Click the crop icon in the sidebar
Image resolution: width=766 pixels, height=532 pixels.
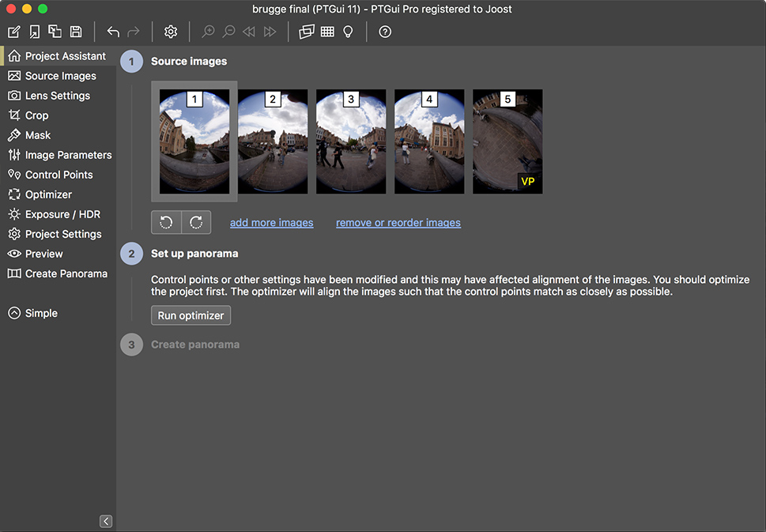14,115
